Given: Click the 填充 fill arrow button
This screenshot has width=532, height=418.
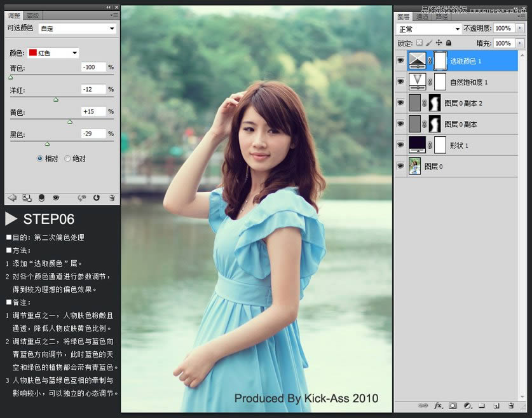Looking at the screenshot, I should [x=521, y=43].
